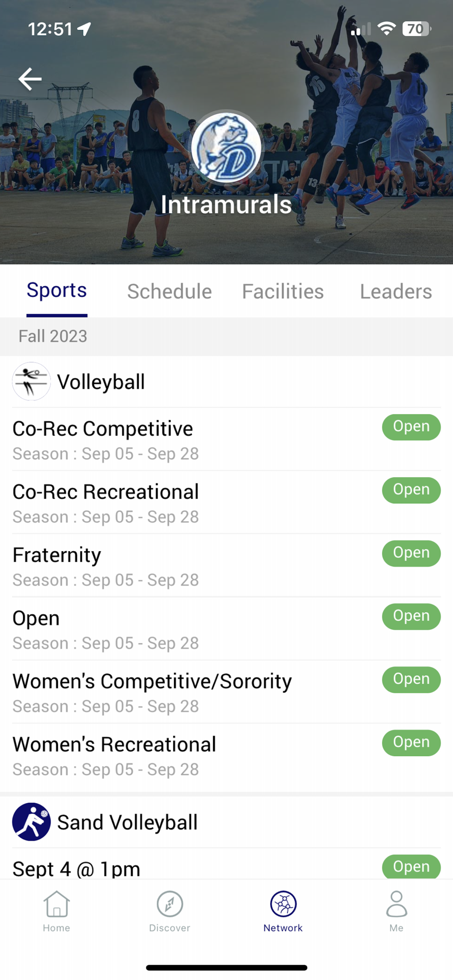Screen dimensions: 453x980
Task: Tap the back arrow icon
Action: [30, 79]
